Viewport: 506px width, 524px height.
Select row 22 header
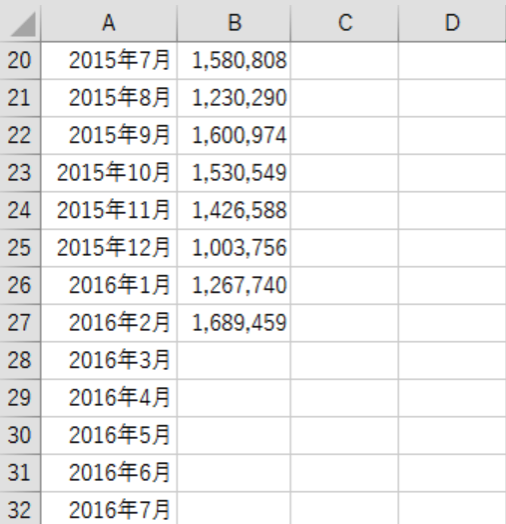(x=20, y=135)
